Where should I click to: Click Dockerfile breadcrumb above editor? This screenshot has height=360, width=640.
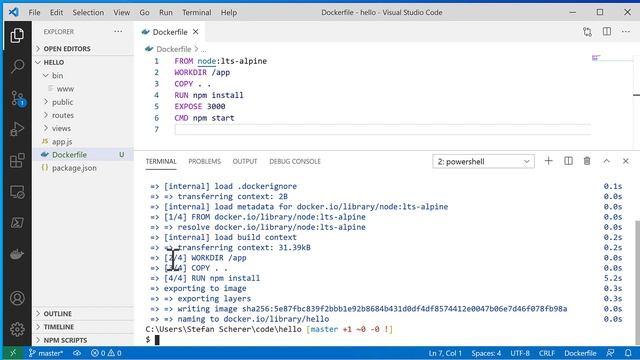(x=173, y=49)
